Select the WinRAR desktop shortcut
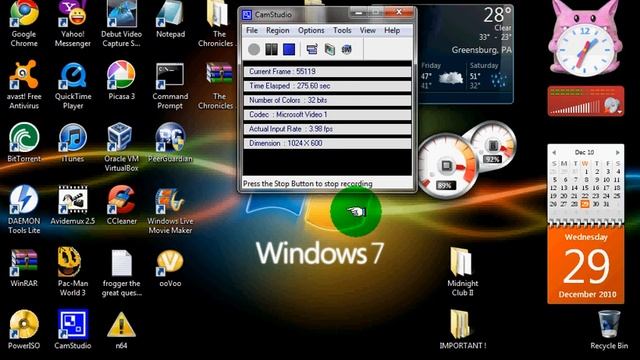 tap(24, 267)
